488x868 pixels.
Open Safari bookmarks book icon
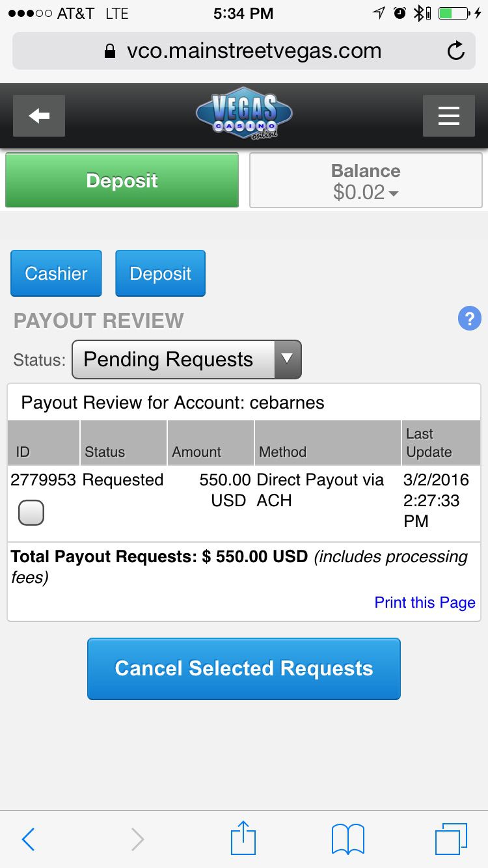(348, 839)
